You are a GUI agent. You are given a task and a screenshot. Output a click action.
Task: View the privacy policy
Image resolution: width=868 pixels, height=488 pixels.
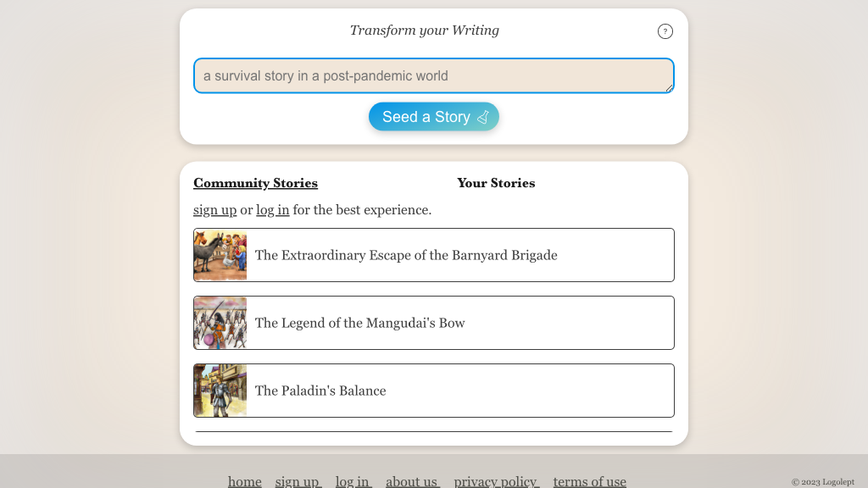pyautogui.click(x=496, y=481)
